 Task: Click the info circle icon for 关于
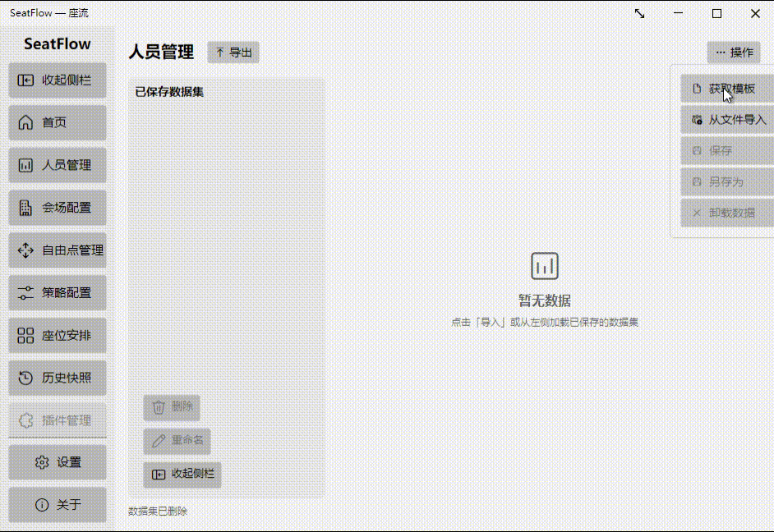(x=42, y=505)
